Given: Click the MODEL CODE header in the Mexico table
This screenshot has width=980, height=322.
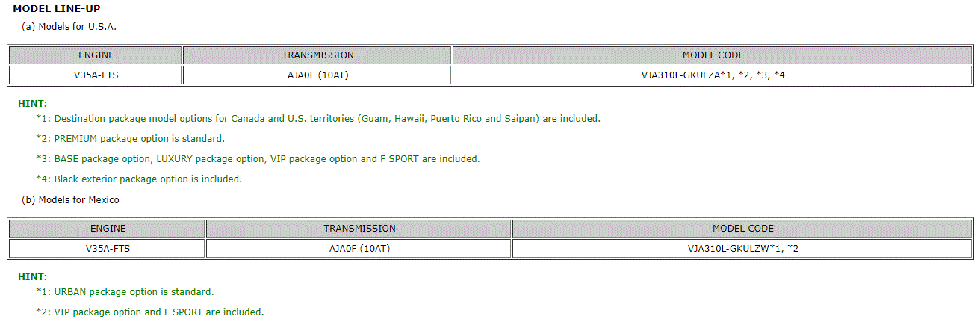Looking at the screenshot, I should pyautogui.click(x=742, y=229).
